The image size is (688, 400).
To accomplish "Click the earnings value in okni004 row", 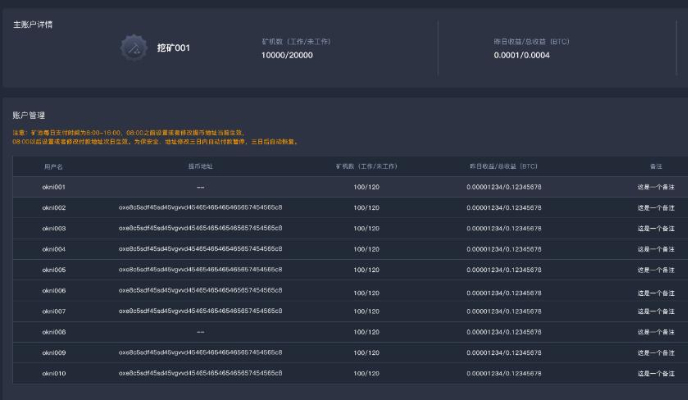I will (x=504, y=249).
